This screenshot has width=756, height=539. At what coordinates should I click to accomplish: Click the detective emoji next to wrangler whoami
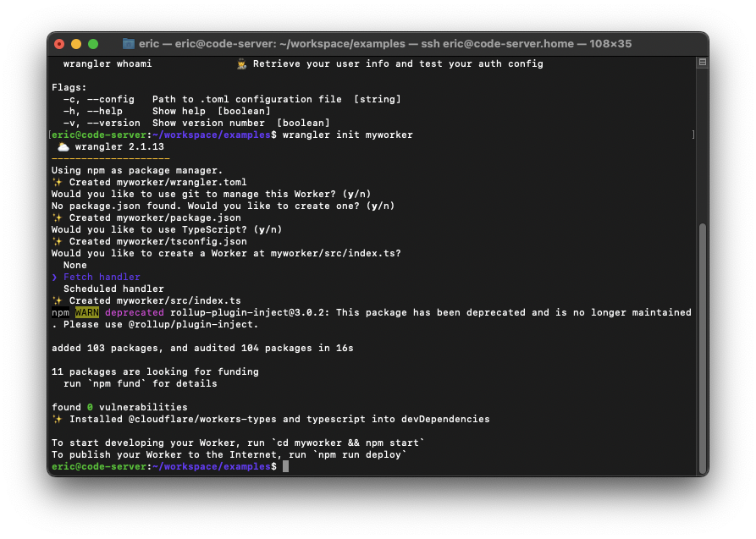pyautogui.click(x=241, y=64)
